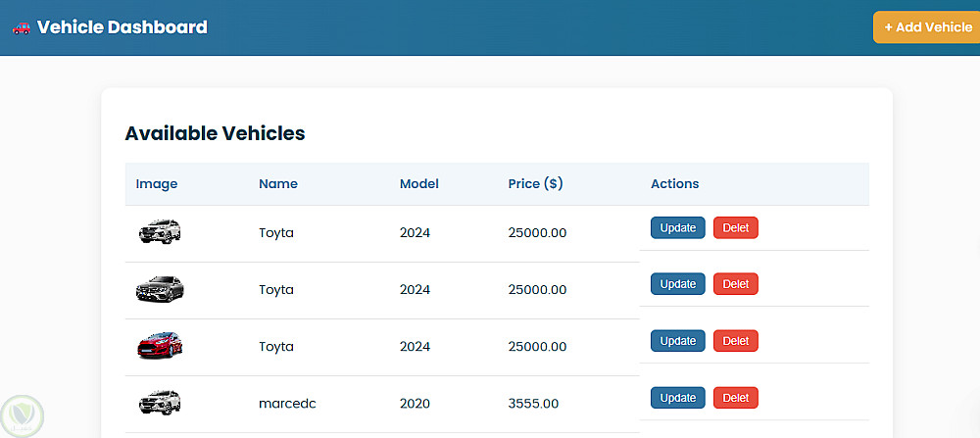Open the marcedc row's vehicle thumbnail
This screenshot has height=438, width=980.
click(160, 403)
